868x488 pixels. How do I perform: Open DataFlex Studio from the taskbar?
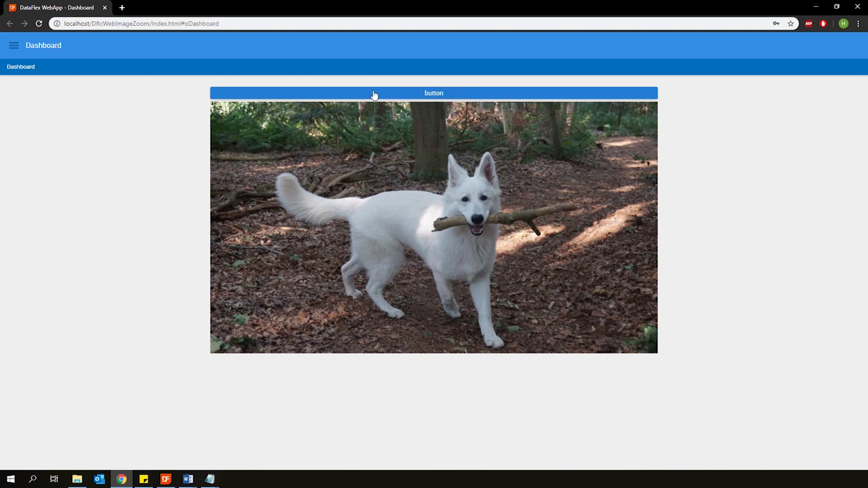click(166, 479)
